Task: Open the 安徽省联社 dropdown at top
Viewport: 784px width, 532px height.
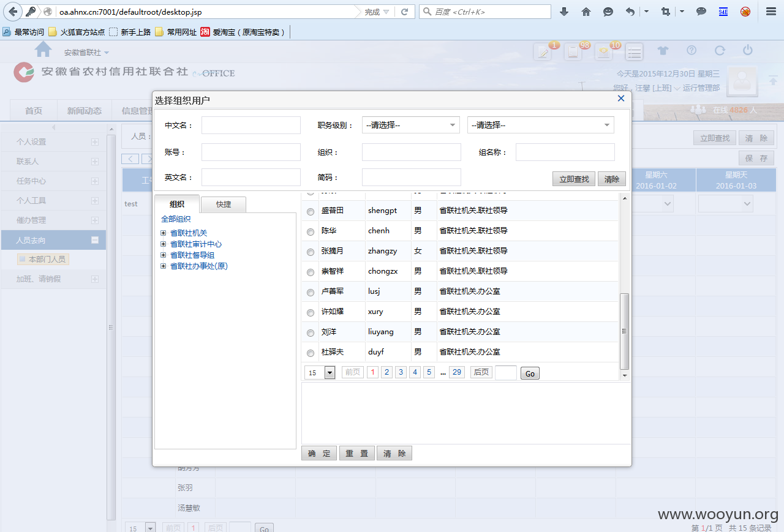Action: (x=86, y=53)
